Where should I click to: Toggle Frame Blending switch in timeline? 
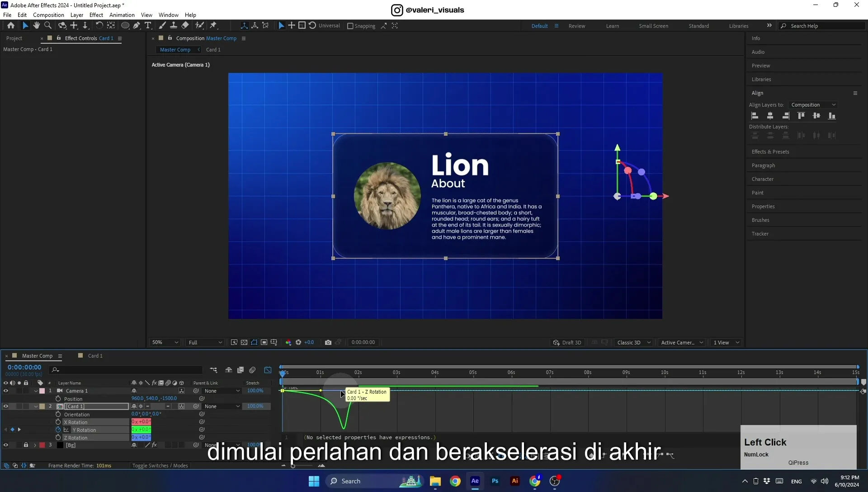[241, 370]
